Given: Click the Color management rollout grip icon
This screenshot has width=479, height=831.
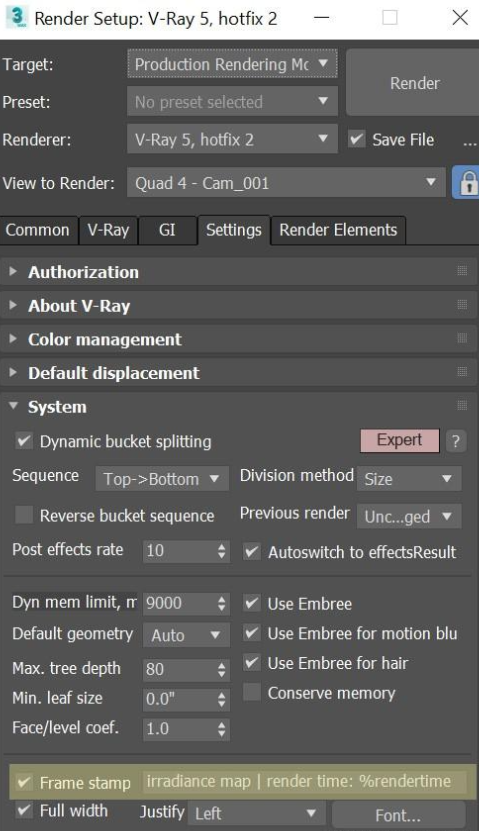Looking at the screenshot, I should pos(462,338).
